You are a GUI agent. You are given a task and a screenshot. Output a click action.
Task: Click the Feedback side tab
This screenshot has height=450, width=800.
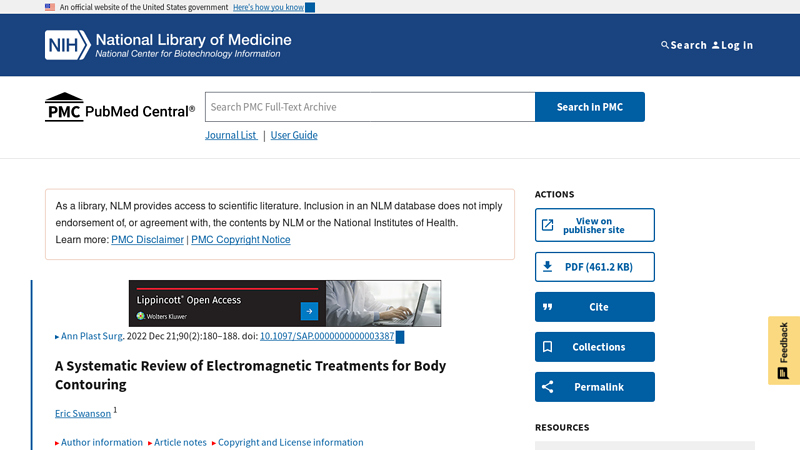tap(784, 351)
